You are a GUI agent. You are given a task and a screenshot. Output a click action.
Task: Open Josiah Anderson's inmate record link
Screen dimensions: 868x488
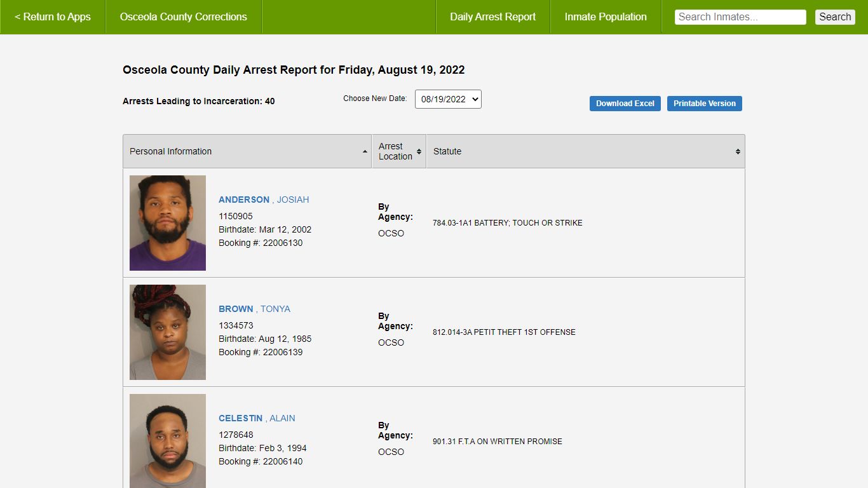tap(264, 200)
